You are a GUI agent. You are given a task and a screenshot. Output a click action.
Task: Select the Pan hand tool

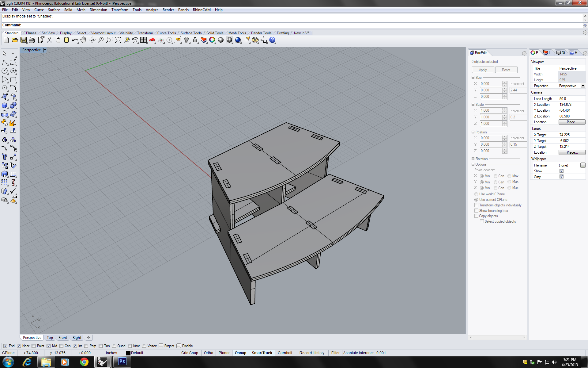(83, 40)
